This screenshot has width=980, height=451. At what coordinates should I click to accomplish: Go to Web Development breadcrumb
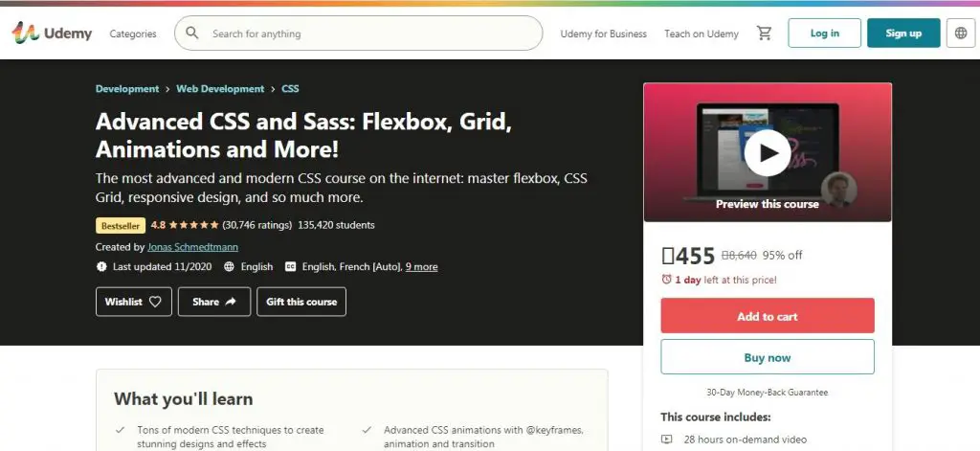coord(220,89)
